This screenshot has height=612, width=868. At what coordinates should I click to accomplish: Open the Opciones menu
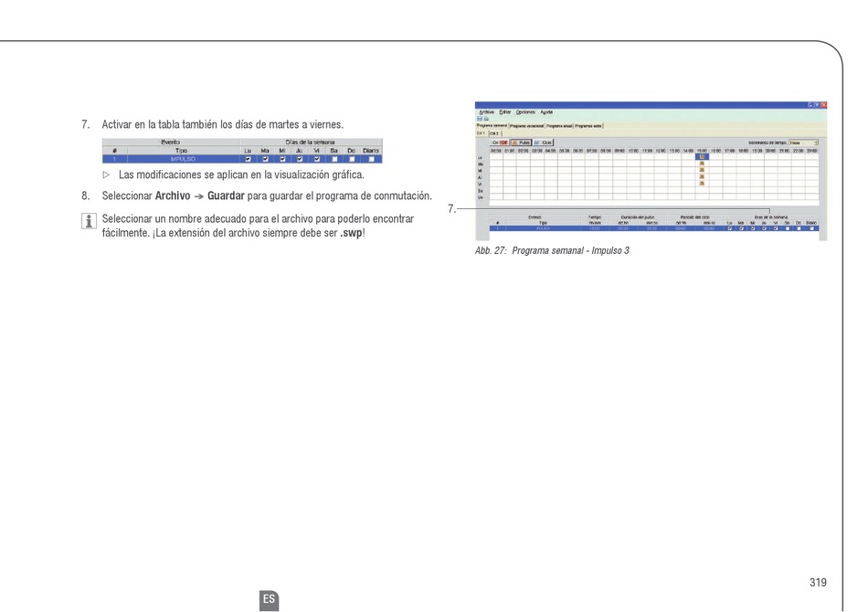(525, 111)
